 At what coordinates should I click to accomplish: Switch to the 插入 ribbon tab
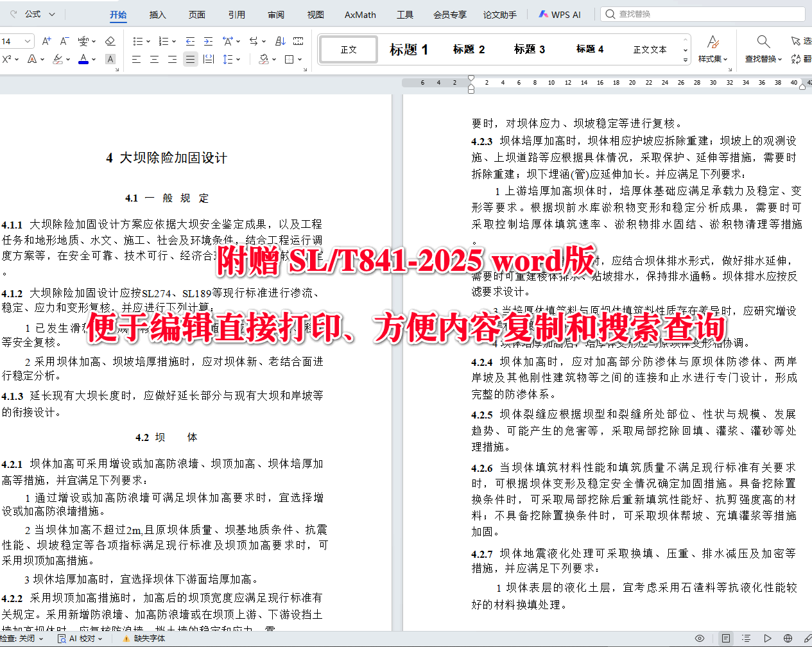(x=157, y=14)
